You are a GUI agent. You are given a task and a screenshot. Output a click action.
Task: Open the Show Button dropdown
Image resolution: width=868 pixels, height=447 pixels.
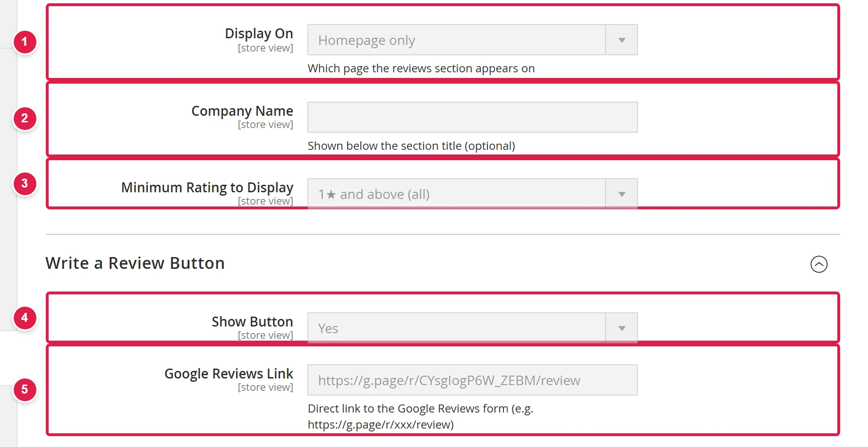[x=472, y=328]
